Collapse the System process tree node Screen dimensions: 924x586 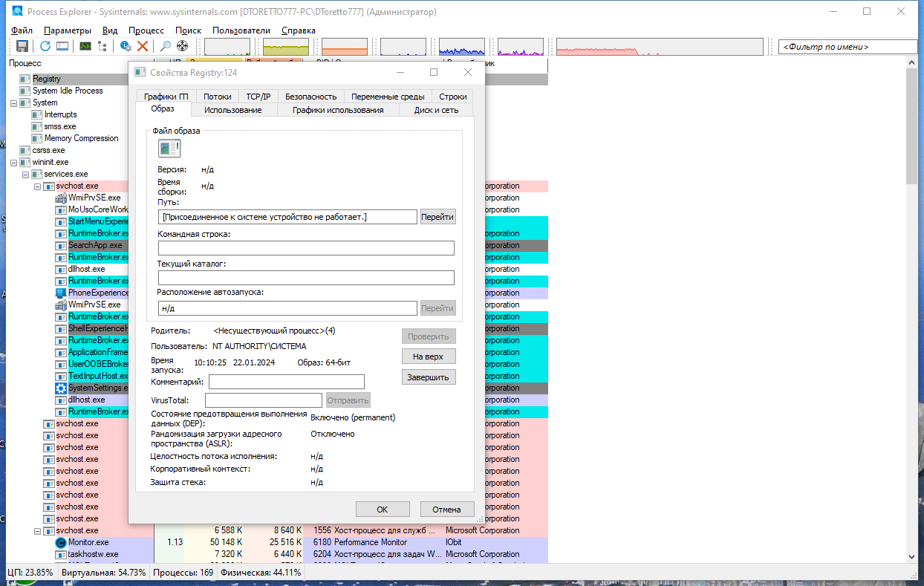point(14,102)
